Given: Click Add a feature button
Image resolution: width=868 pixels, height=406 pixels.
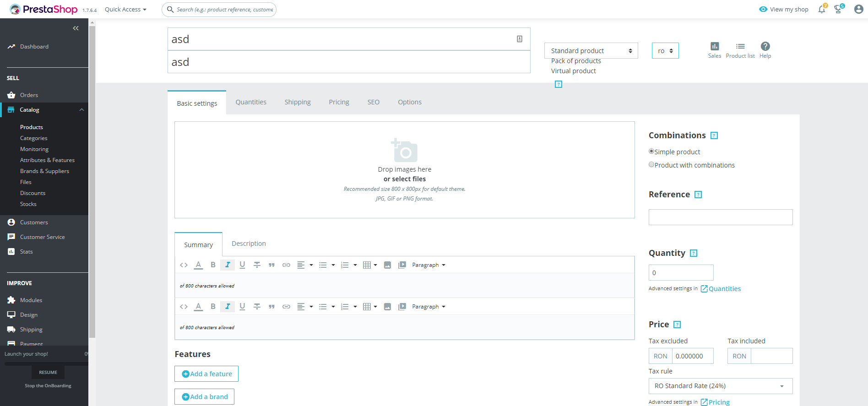Looking at the screenshot, I should coord(206,374).
